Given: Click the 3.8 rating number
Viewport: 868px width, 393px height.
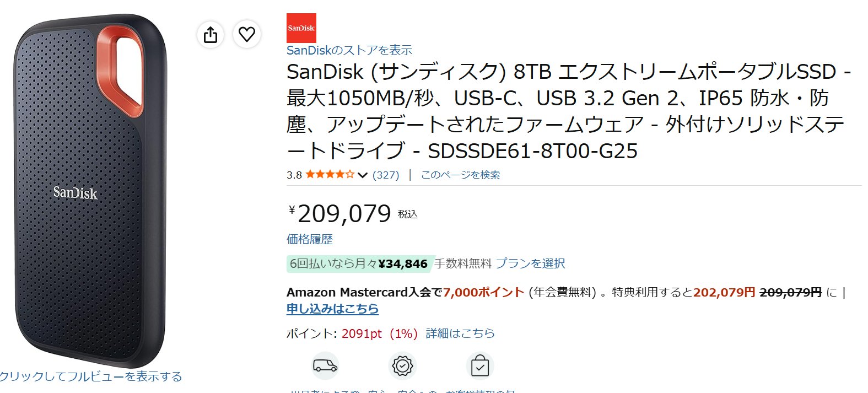Looking at the screenshot, I should pos(294,175).
